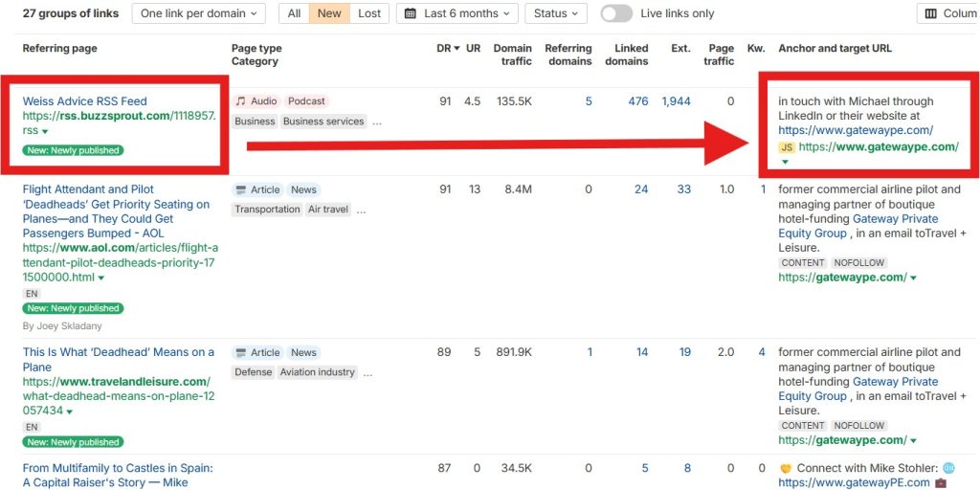Click the News tag in AOL row

(x=303, y=189)
